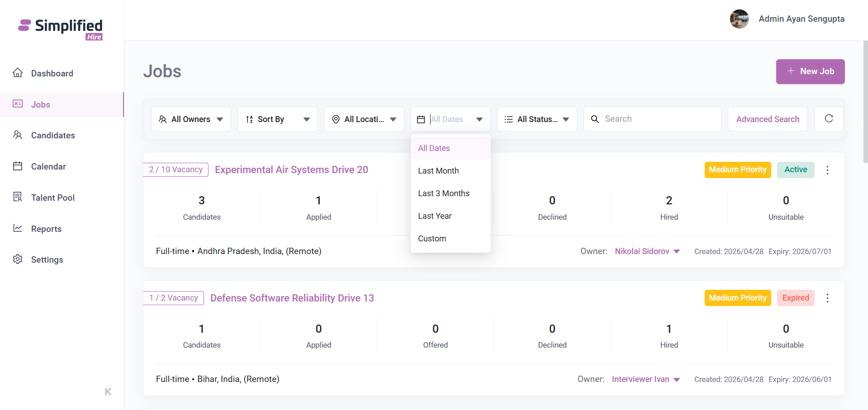Viewport: 868px width, 410px height.
Task: Open the Jobs section label
Action: pos(41,104)
